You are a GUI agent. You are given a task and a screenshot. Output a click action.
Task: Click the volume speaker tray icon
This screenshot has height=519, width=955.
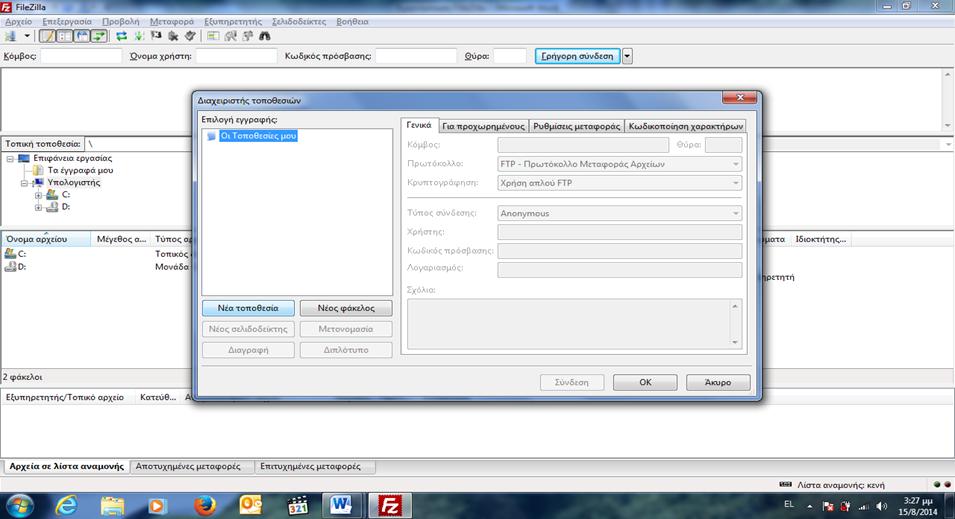click(x=881, y=506)
